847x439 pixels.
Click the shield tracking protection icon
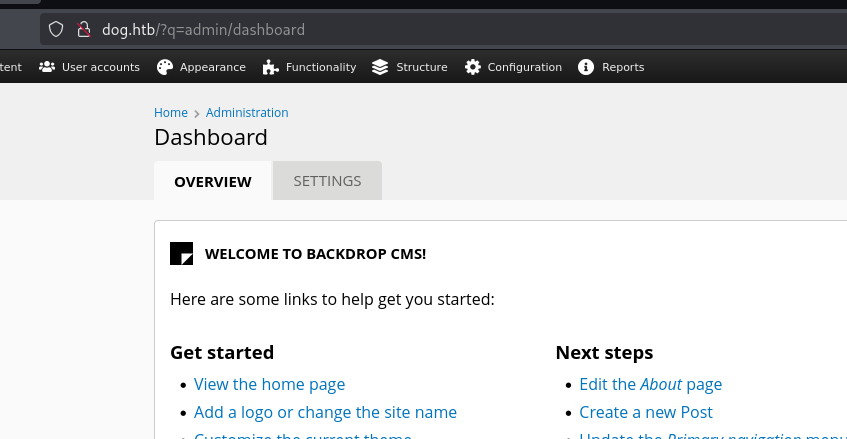click(x=56, y=30)
